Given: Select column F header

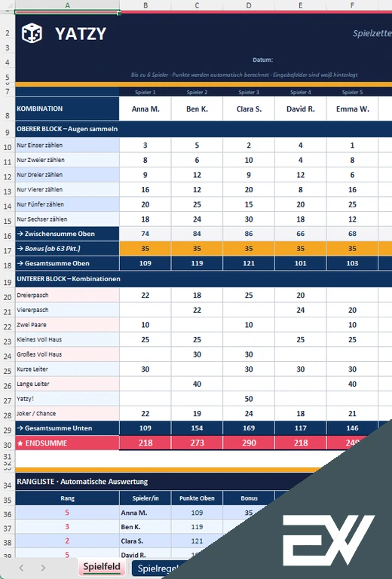Looking at the screenshot, I should (x=352, y=5).
